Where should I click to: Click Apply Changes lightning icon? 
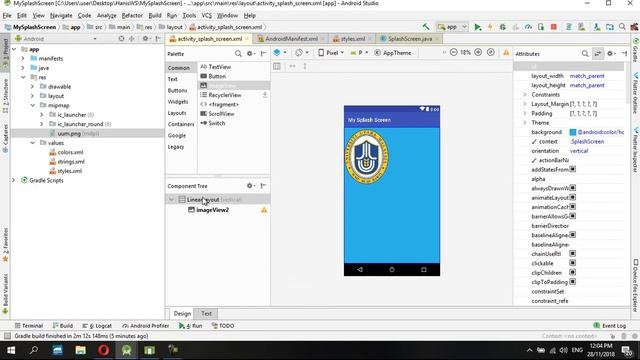(x=490, y=27)
